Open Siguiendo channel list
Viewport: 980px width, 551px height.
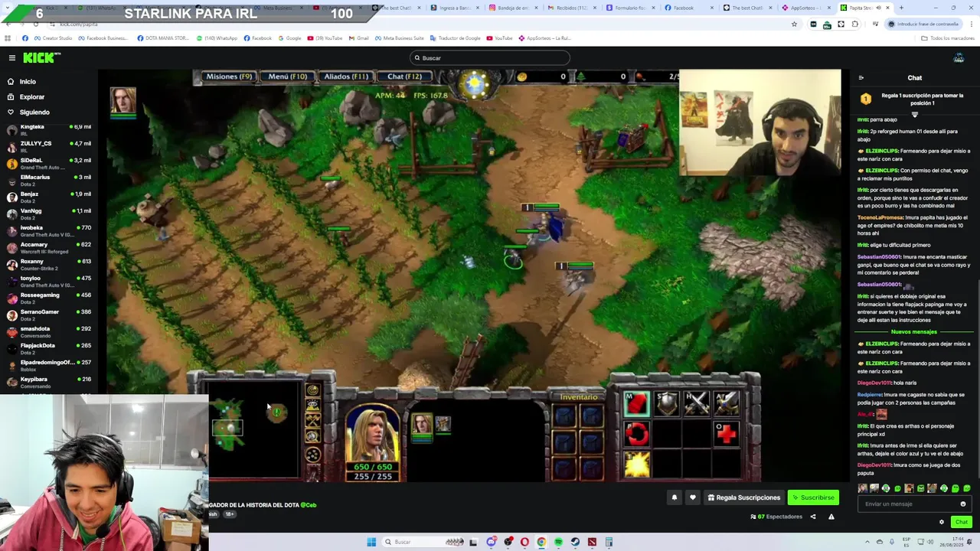coord(34,112)
